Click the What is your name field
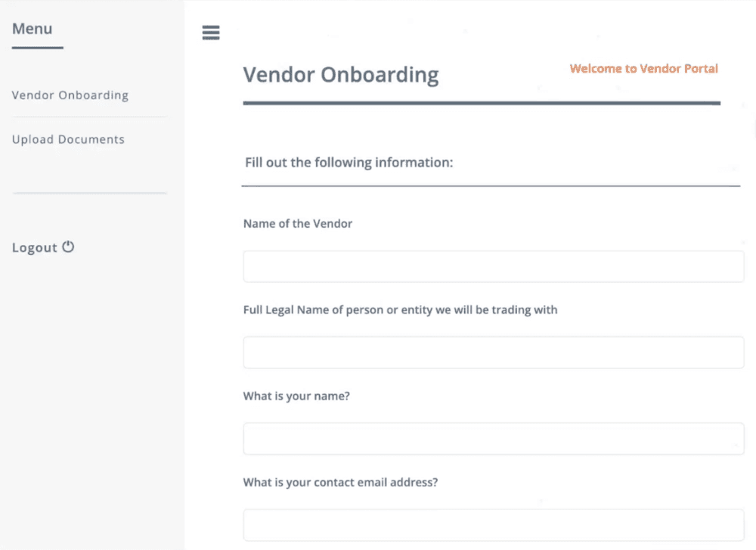 click(493, 438)
